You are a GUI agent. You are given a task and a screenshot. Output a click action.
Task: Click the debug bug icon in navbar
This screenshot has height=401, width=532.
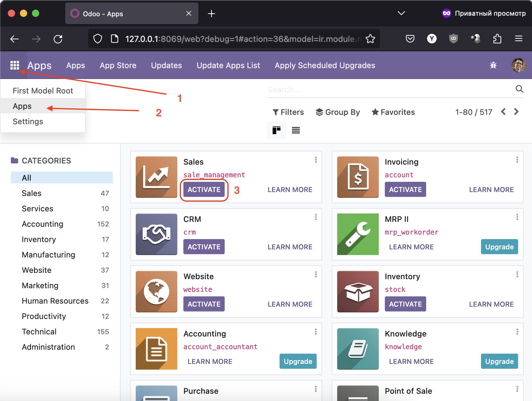click(x=493, y=65)
